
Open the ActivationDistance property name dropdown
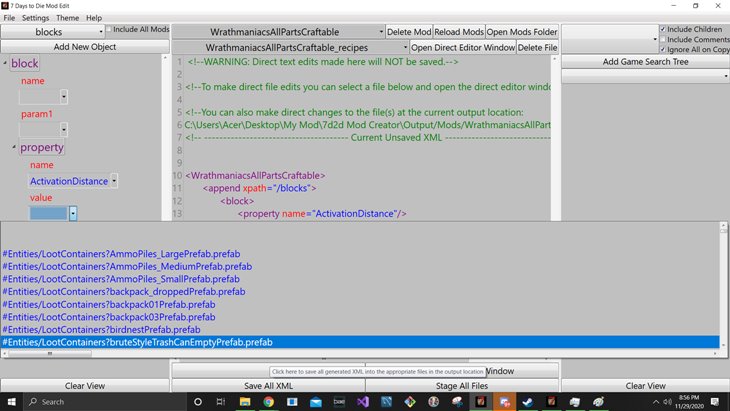click(114, 181)
